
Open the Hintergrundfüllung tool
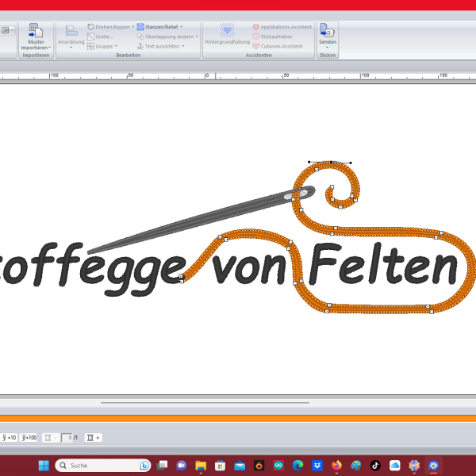point(227,32)
